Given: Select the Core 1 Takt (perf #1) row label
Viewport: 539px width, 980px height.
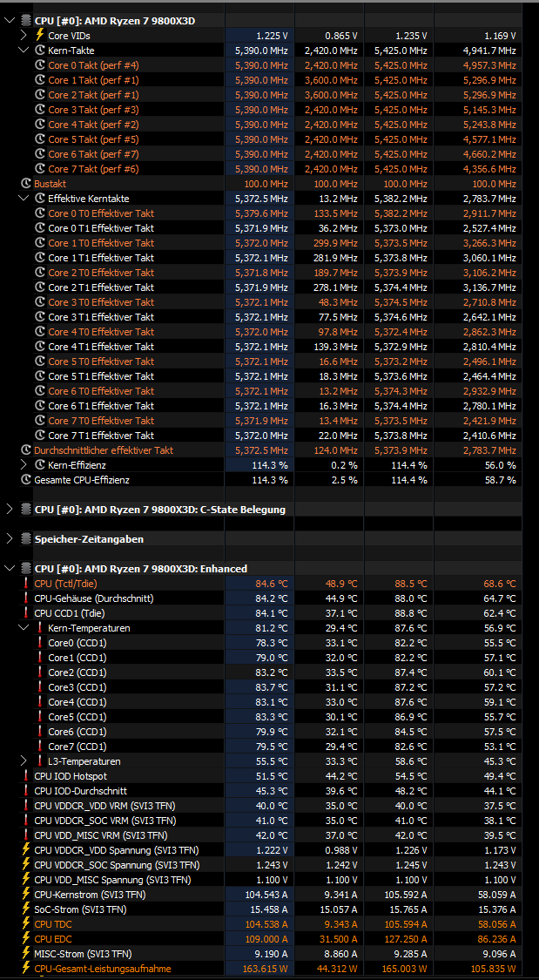Looking at the screenshot, I should pyautogui.click(x=94, y=80).
